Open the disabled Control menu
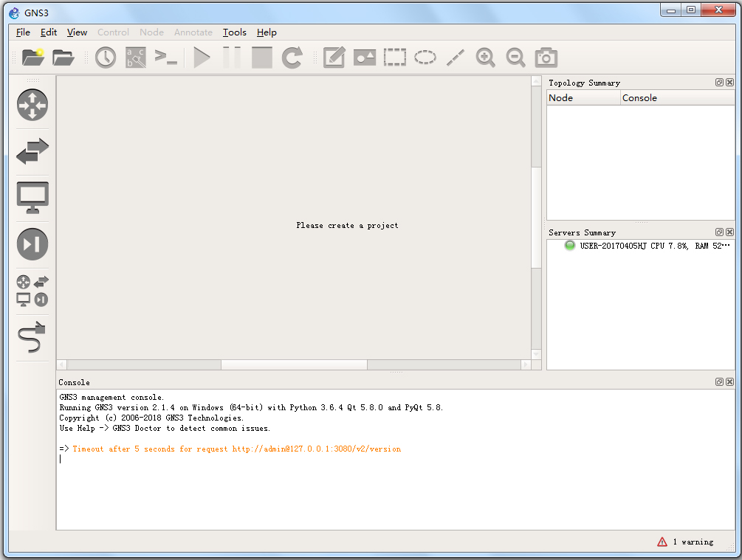The image size is (742, 560). click(113, 32)
